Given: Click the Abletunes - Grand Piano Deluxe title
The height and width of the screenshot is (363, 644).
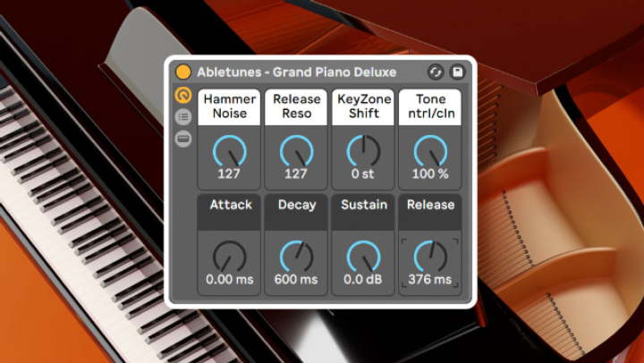Looking at the screenshot, I should [297, 72].
